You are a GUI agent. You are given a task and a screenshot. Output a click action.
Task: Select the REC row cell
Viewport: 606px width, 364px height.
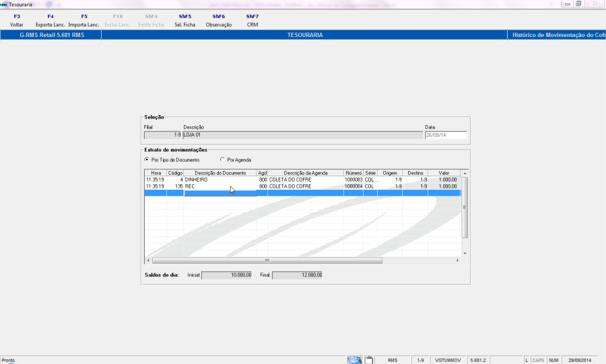click(220, 186)
